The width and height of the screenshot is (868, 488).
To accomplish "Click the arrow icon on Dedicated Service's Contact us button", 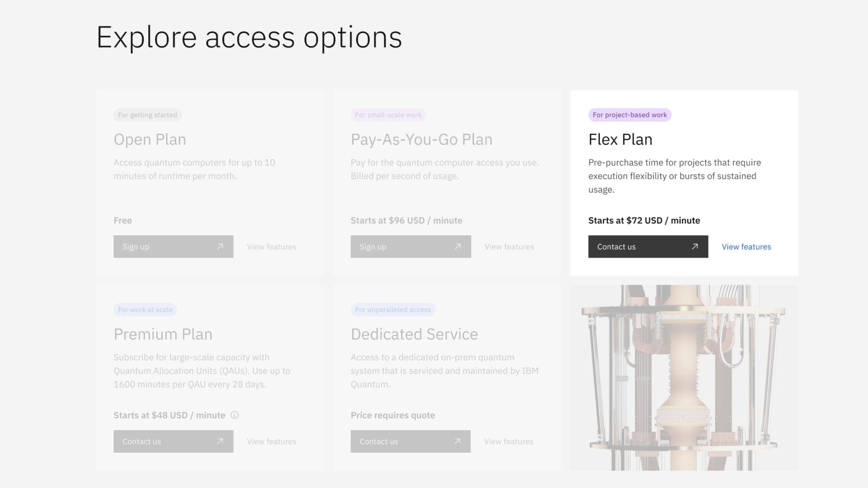I will point(457,441).
